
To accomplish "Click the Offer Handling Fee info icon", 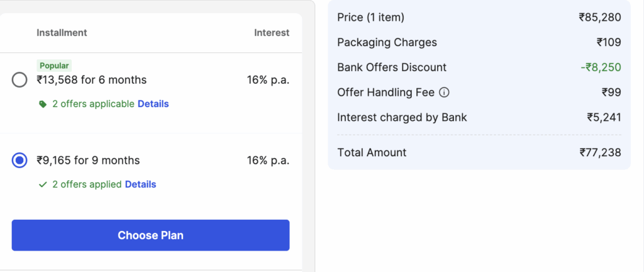I will point(444,93).
